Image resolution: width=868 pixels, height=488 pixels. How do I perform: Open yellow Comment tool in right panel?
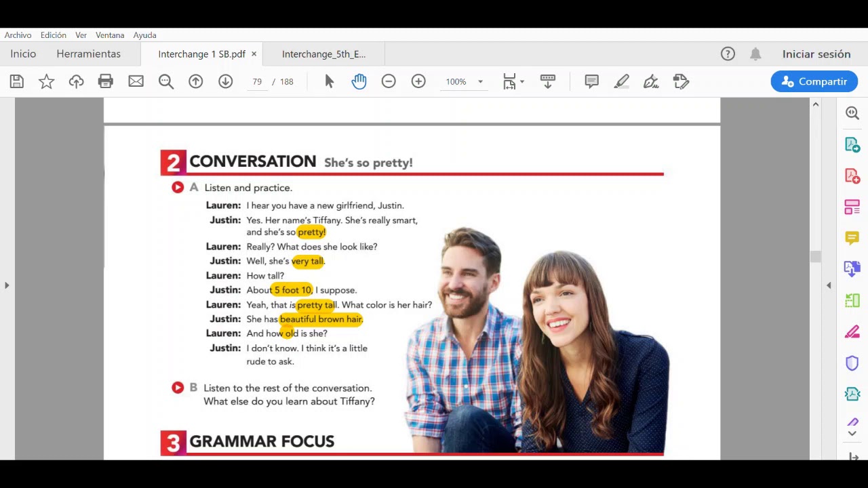[x=852, y=238]
